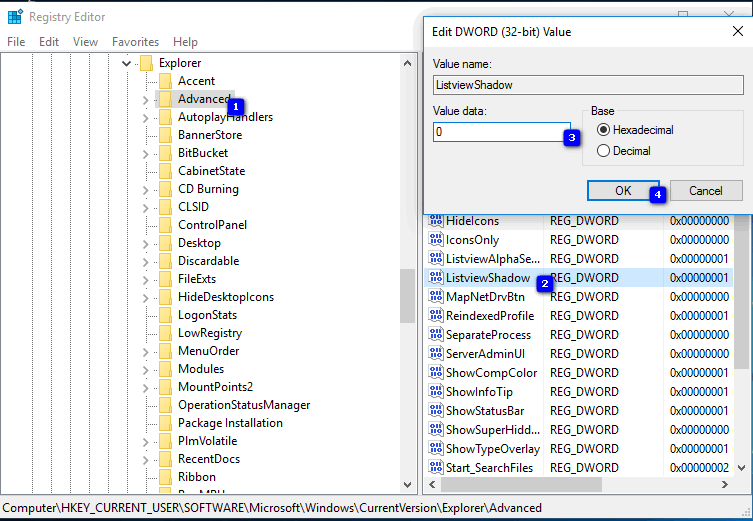Expand the BitBucket key
This screenshot has width=753, height=521.
click(146, 154)
